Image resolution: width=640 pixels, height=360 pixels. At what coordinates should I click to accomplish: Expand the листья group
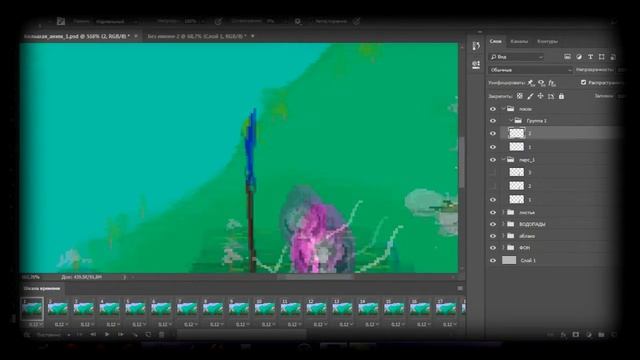(503, 212)
